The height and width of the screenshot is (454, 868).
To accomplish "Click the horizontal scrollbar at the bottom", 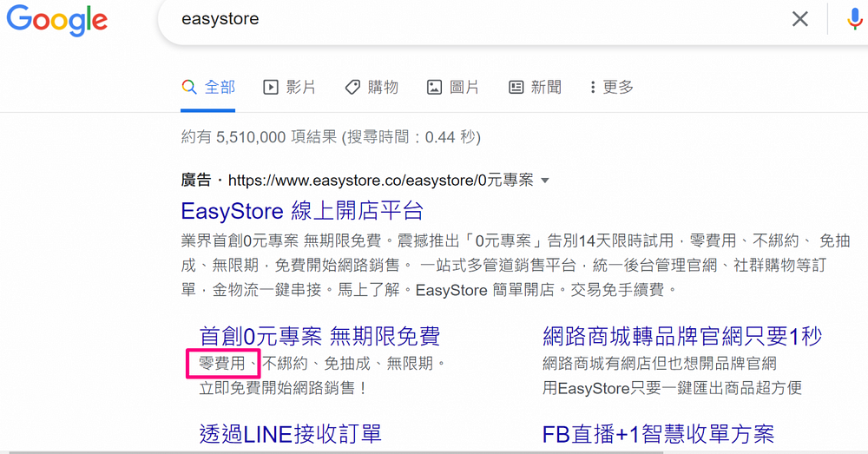I will pos(337,451).
